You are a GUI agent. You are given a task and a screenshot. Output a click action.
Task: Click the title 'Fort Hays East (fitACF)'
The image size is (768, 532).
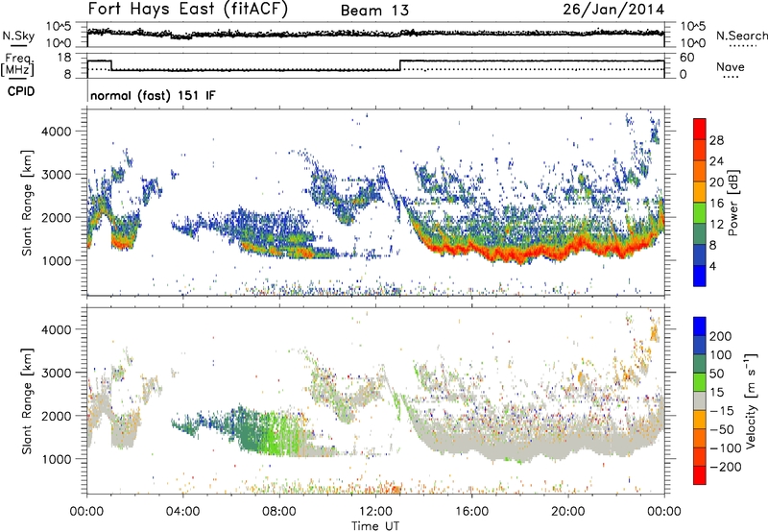coord(187,10)
